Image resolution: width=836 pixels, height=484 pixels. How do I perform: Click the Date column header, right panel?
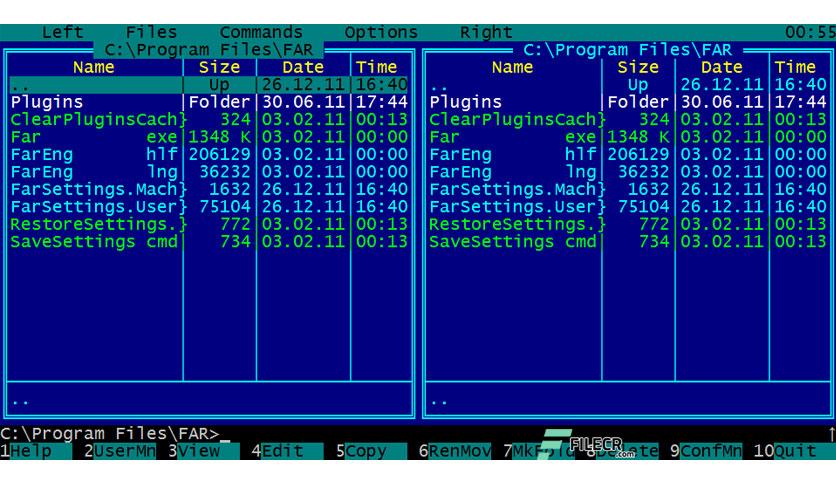tap(721, 67)
